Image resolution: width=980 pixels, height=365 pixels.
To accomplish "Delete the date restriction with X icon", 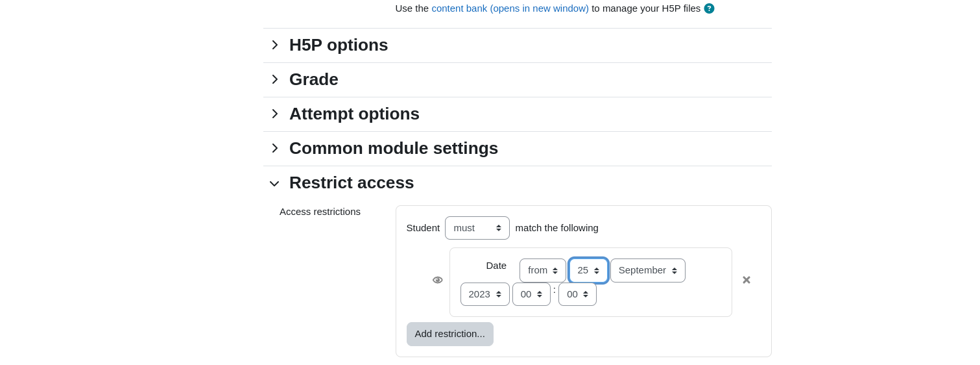I will [747, 280].
